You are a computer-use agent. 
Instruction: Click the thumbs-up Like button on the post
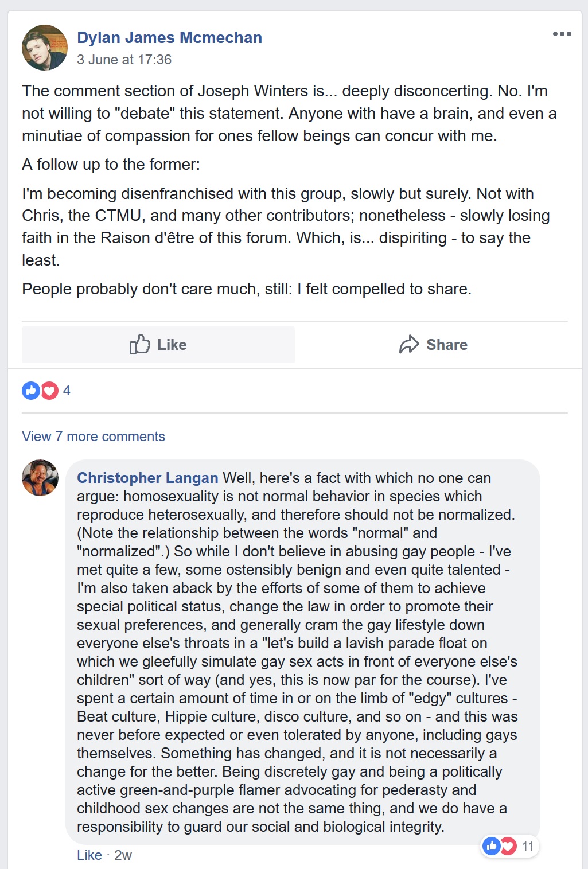pos(158,345)
